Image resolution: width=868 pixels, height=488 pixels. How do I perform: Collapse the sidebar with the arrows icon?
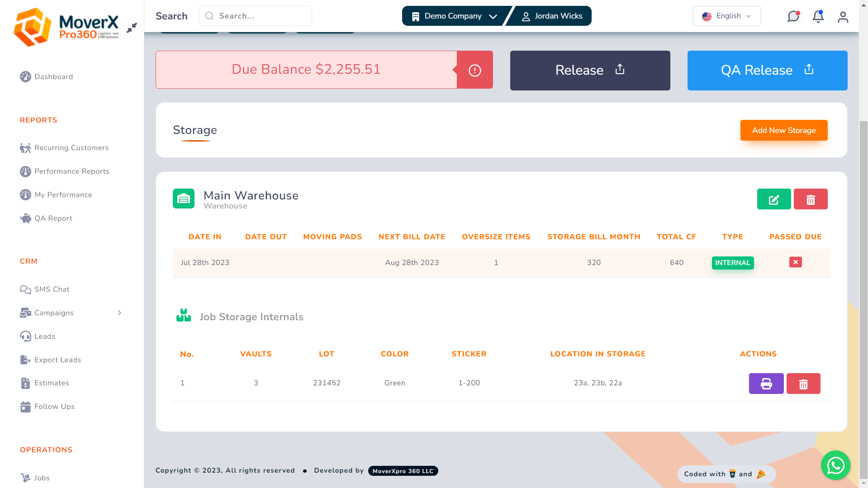coord(132,27)
